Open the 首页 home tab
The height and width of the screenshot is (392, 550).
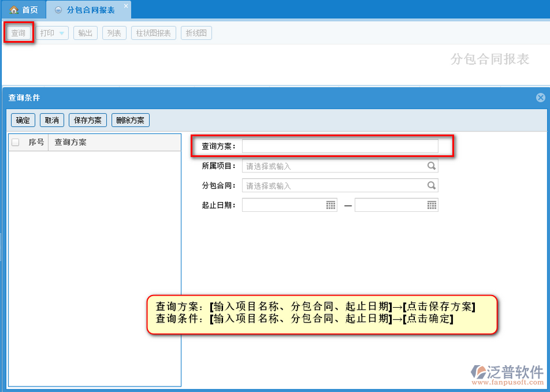24,10
